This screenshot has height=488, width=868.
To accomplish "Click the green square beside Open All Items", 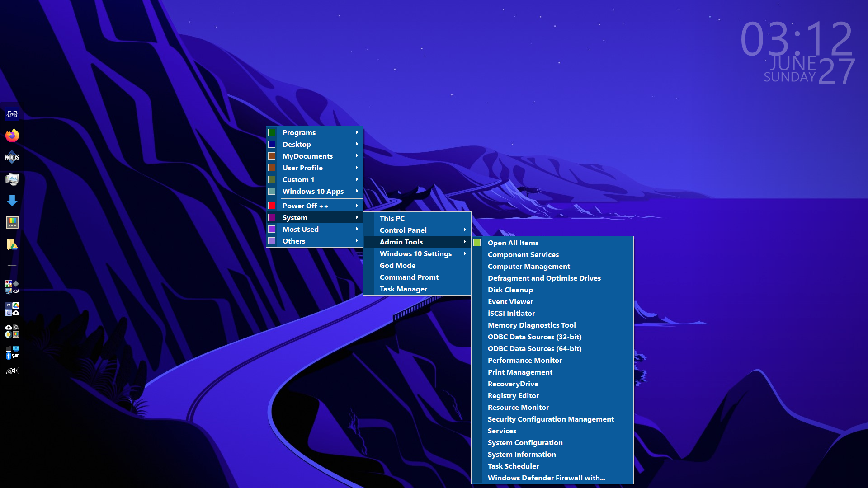I will pos(477,243).
